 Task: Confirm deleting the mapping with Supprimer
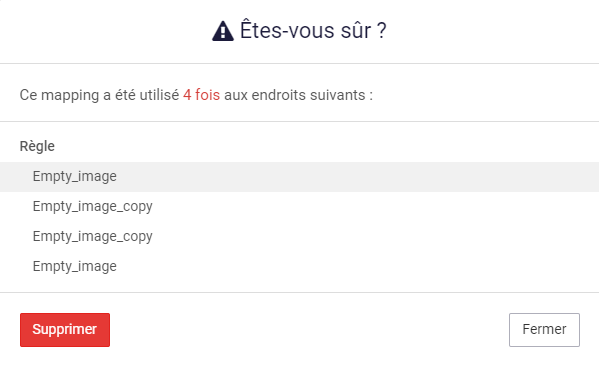point(65,330)
